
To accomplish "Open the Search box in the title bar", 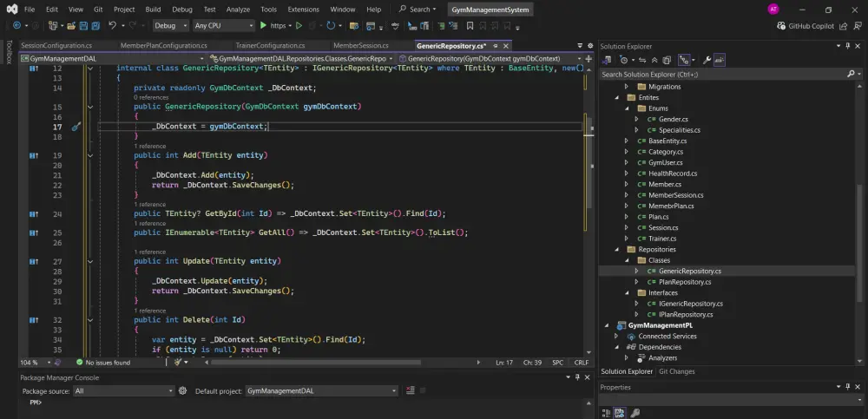I will 419,10.
